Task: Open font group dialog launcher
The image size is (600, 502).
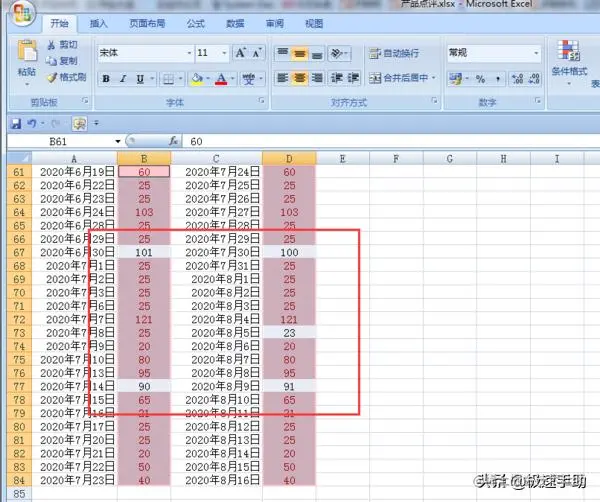Action: pos(261,100)
